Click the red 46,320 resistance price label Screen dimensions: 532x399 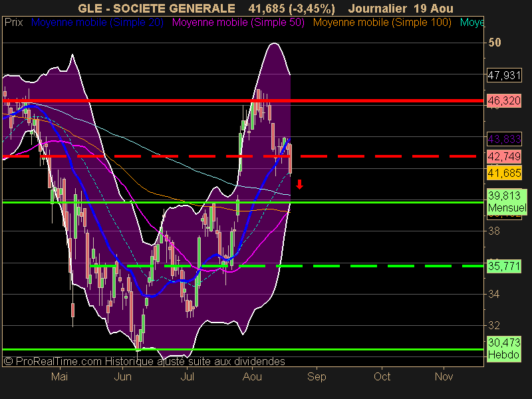coord(504,101)
